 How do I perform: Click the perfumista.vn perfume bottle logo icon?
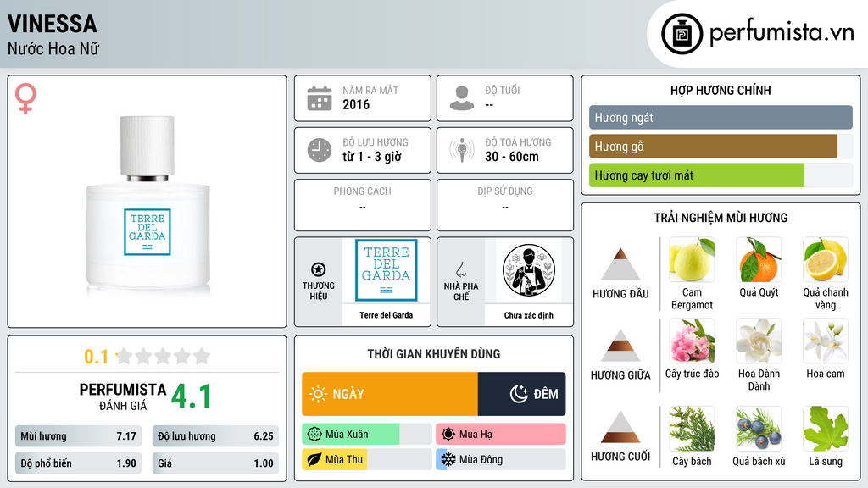682,34
